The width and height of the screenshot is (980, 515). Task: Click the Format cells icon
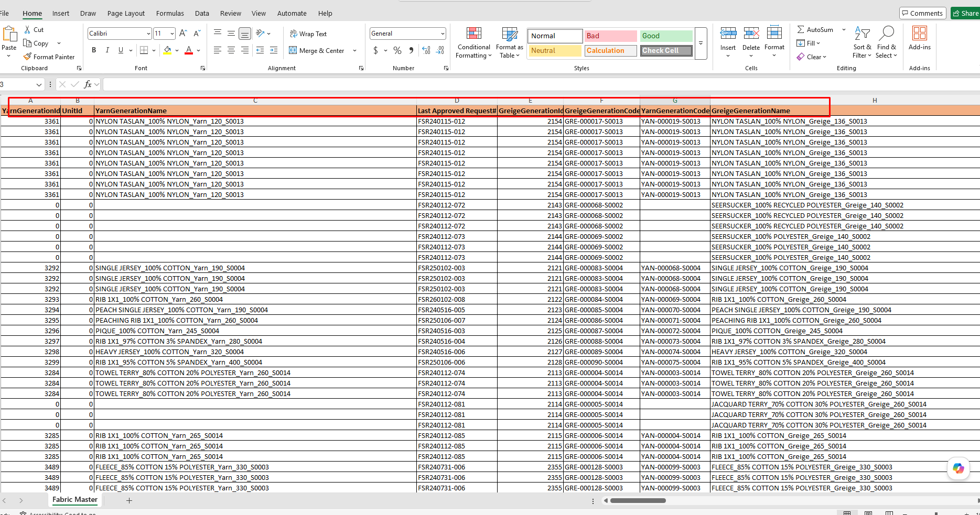(x=774, y=34)
